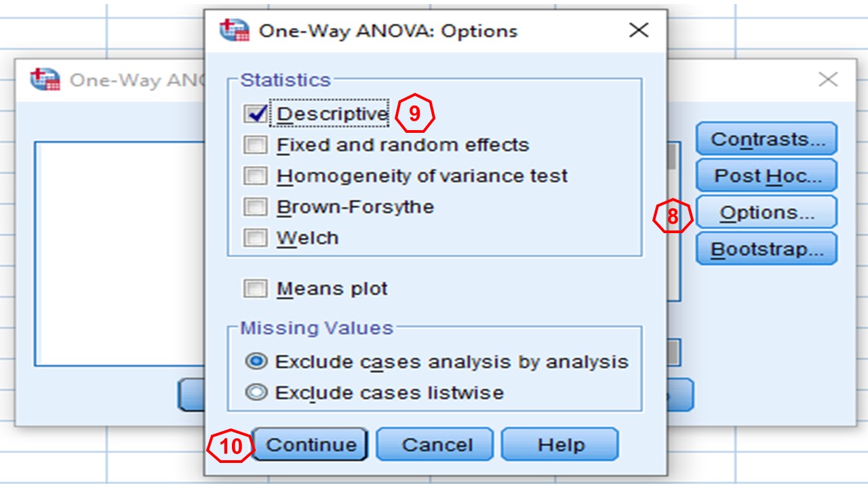This screenshot has width=868, height=488.
Task: Open the Bootstrap settings
Action: (766, 249)
